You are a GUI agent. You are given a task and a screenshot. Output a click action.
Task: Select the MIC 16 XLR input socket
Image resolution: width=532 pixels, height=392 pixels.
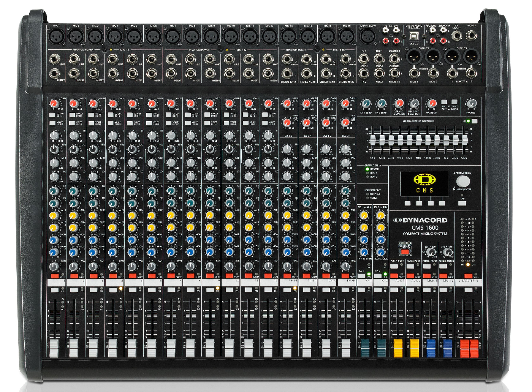(x=347, y=37)
